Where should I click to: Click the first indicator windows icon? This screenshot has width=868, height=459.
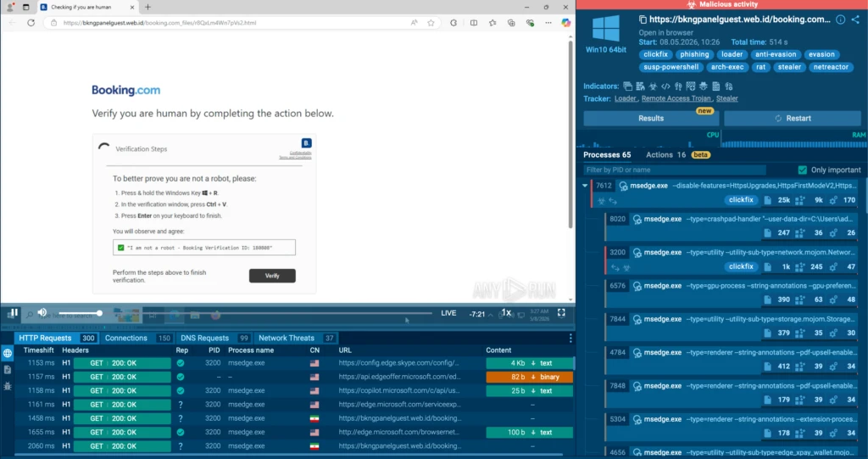[628, 87]
